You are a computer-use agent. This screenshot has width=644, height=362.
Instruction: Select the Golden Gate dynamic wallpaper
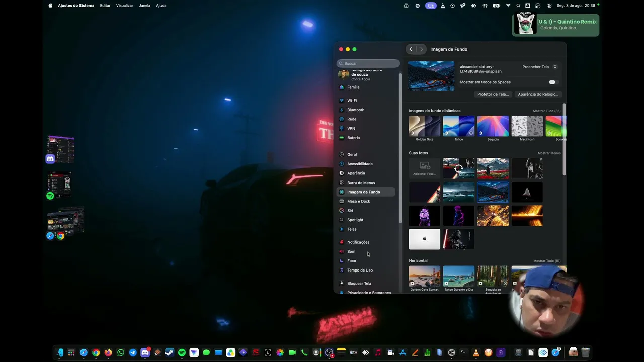click(x=424, y=126)
